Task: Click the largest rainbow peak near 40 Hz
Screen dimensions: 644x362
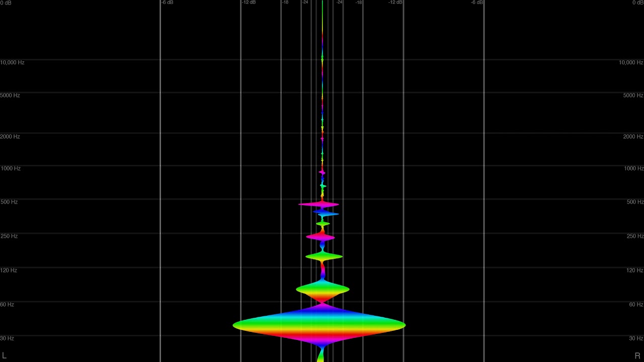Action: coord(319,325)
